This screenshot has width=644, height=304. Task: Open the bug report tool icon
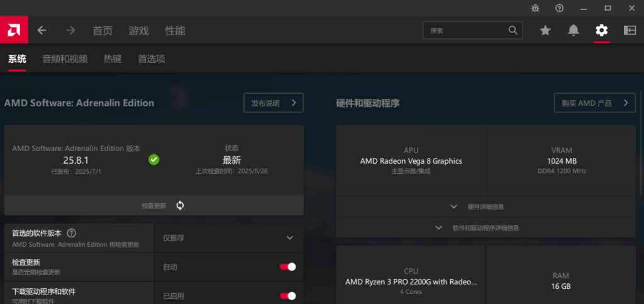(535, 8)
